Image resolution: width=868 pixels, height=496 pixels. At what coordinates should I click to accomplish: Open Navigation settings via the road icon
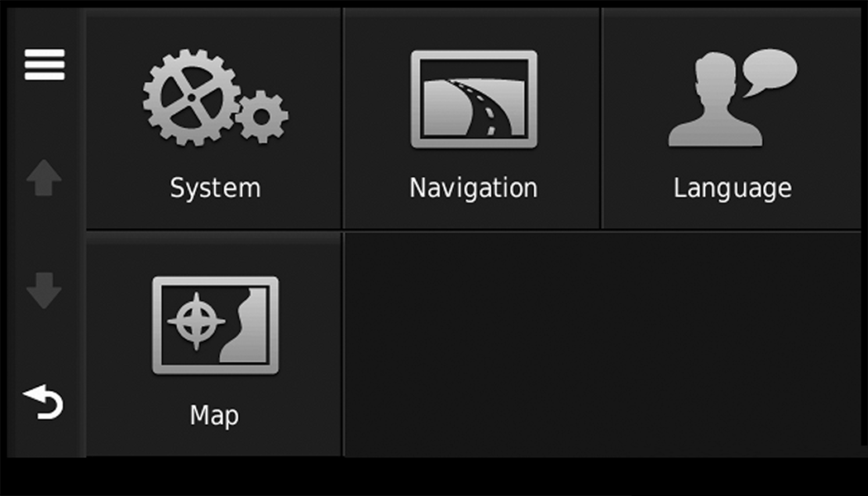[474, 99]
